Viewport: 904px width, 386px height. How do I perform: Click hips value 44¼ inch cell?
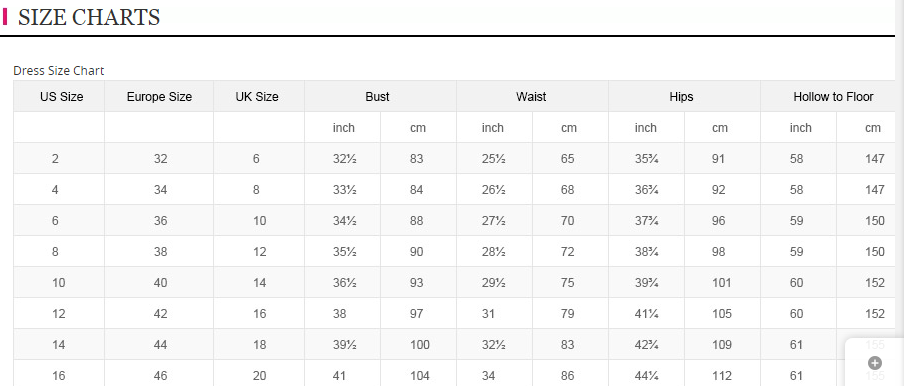[646, 376]
